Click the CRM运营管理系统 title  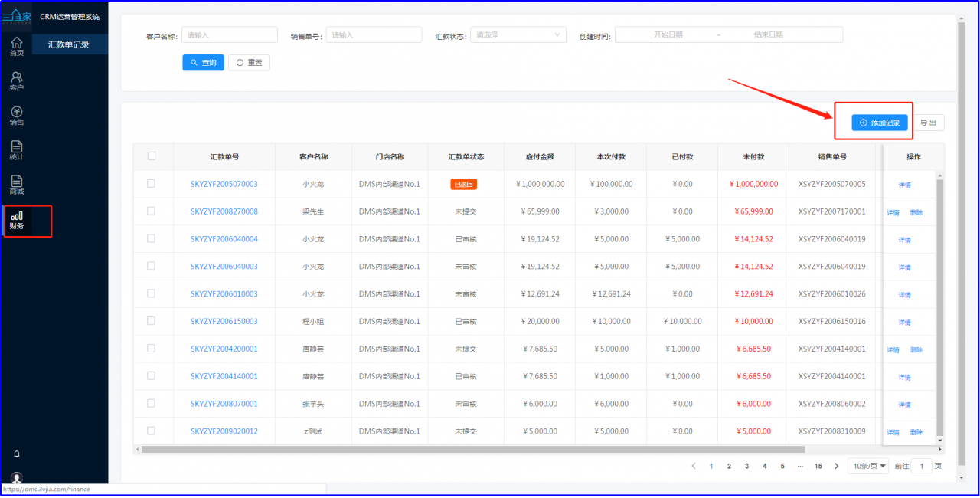click(x=70, y=16)
